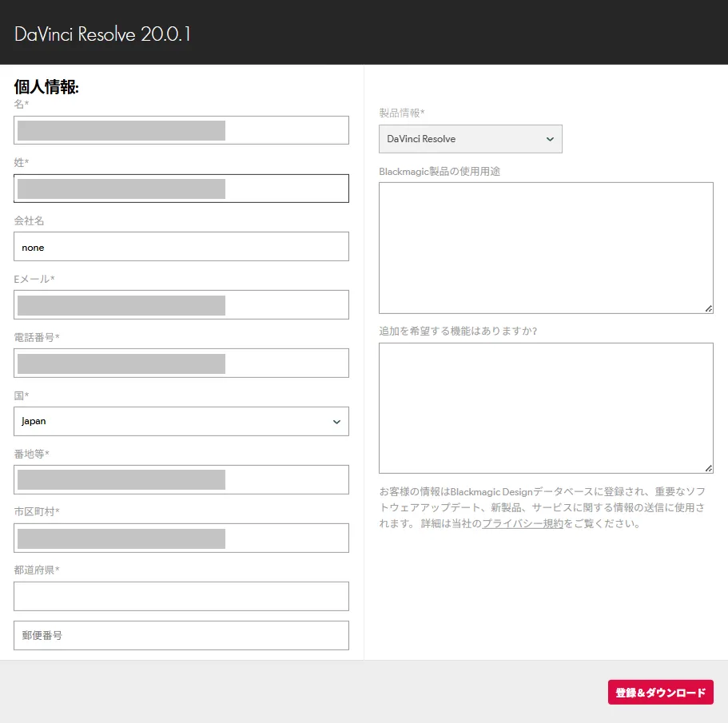Click the 製品情報 label
This screenshot has height=723, width=728.
[402, 113]
